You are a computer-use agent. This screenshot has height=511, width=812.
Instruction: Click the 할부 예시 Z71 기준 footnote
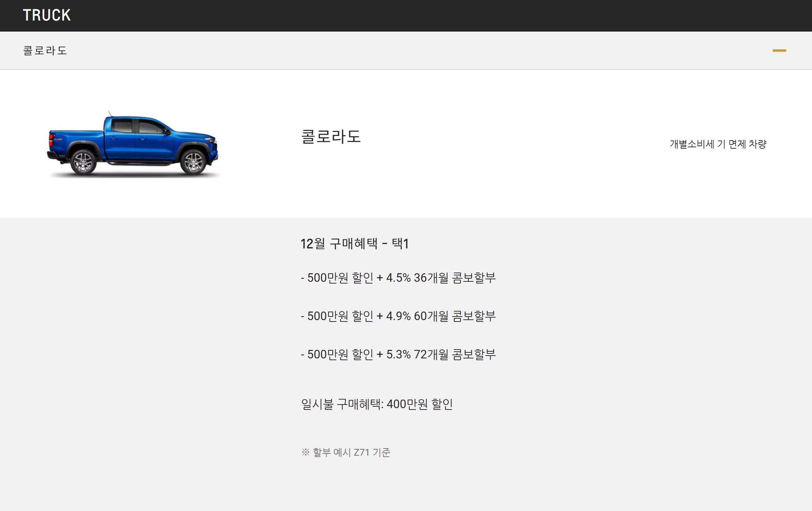(x=351, y=452)
